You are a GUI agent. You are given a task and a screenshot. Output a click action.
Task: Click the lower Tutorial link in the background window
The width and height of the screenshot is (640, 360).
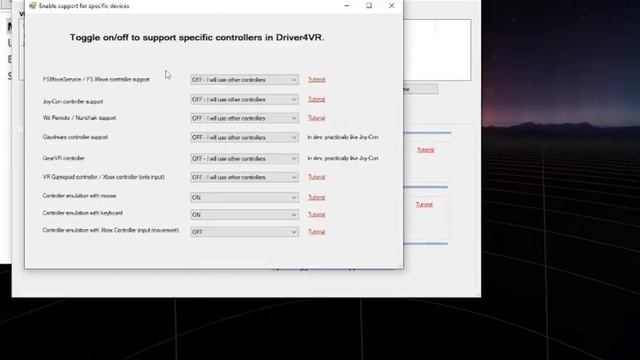[424, 204]
